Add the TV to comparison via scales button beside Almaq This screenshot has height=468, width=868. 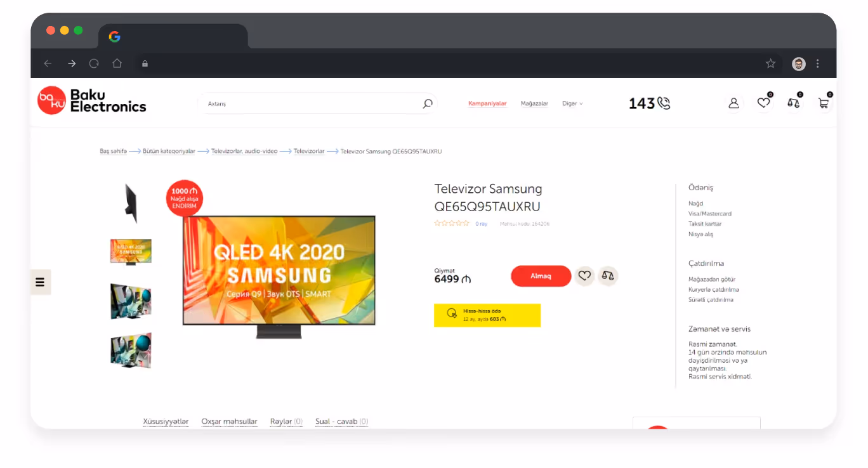(x=608, y=276)
